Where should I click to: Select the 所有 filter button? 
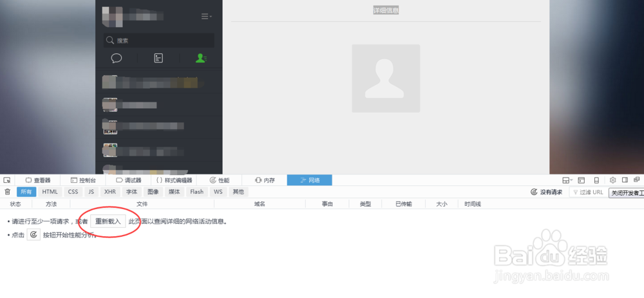pyautogui.click(x=26, y=192)
